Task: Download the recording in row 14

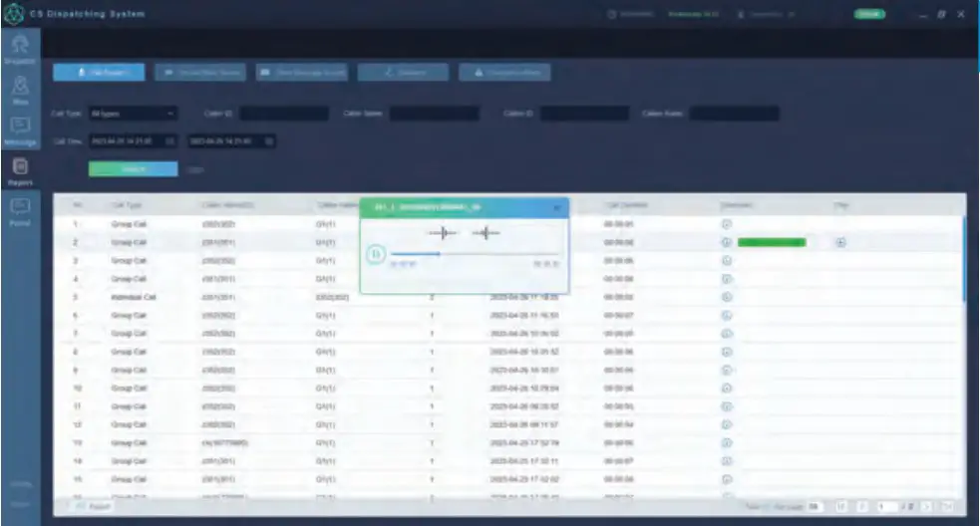Action: (x=726, y=461)
